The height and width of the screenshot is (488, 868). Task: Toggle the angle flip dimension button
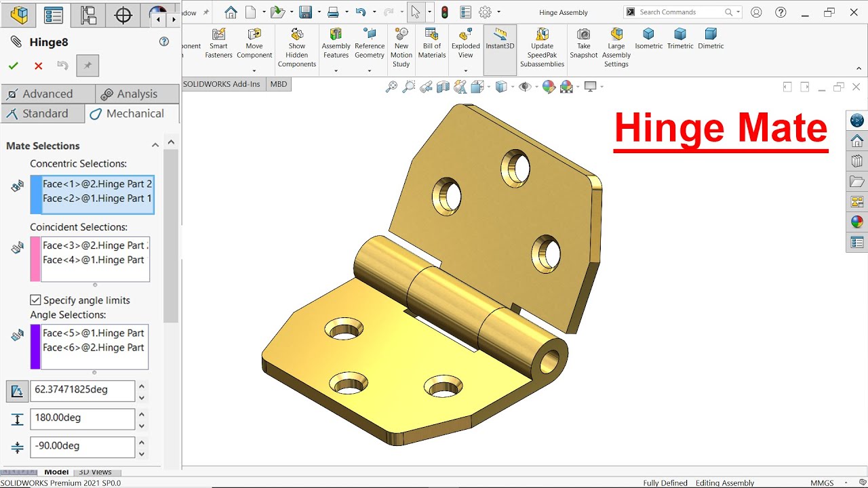(x=18, y=390)
